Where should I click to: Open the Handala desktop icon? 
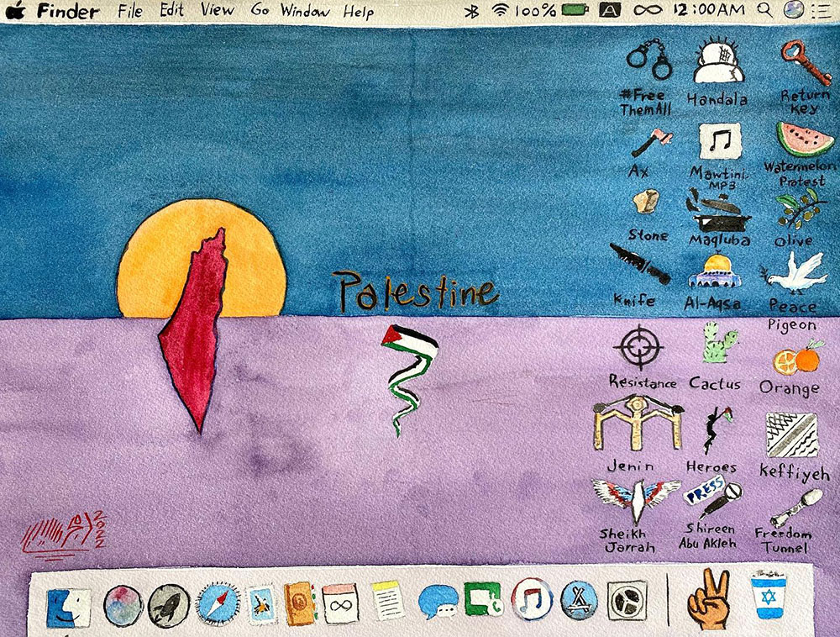tap(718, 60)
